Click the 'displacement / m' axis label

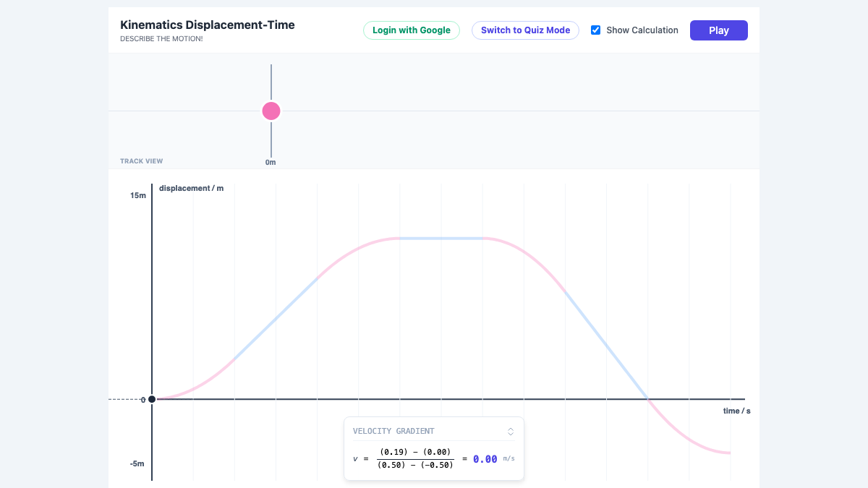(192, 189)
